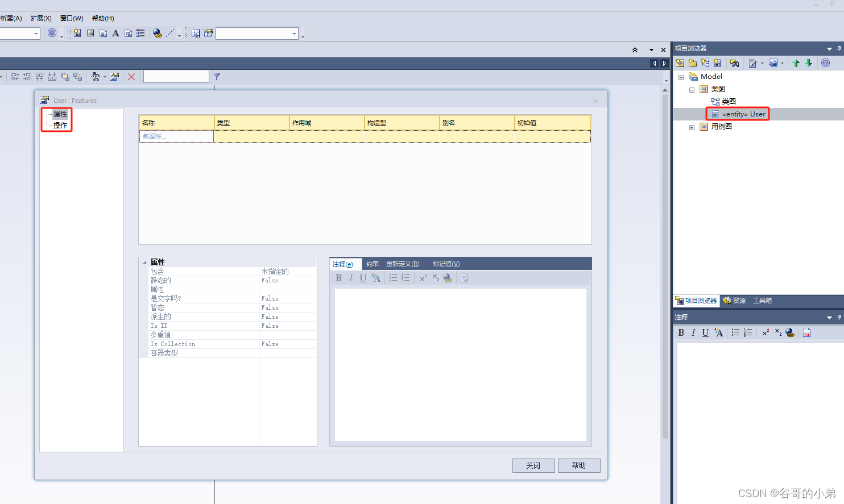Switch to the 标记值(V) tab
This screenshot has width=844, height=504.
[446, 264]
